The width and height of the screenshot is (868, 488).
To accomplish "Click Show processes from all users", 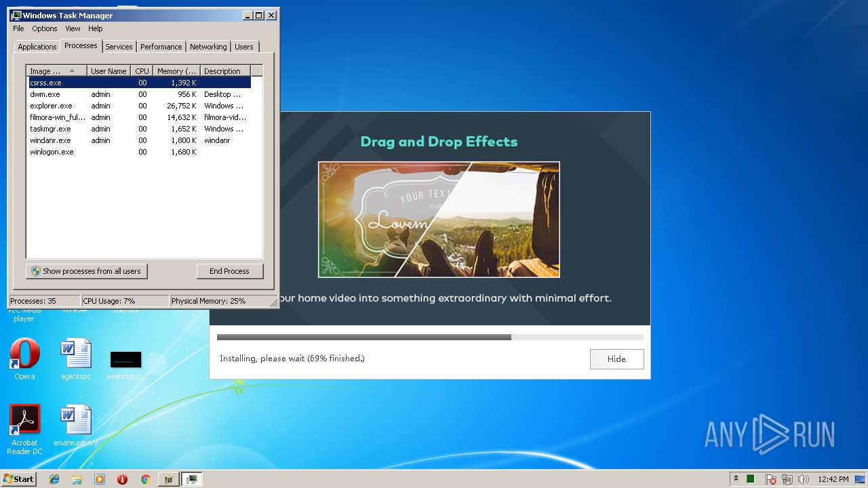I will point(86,271).
